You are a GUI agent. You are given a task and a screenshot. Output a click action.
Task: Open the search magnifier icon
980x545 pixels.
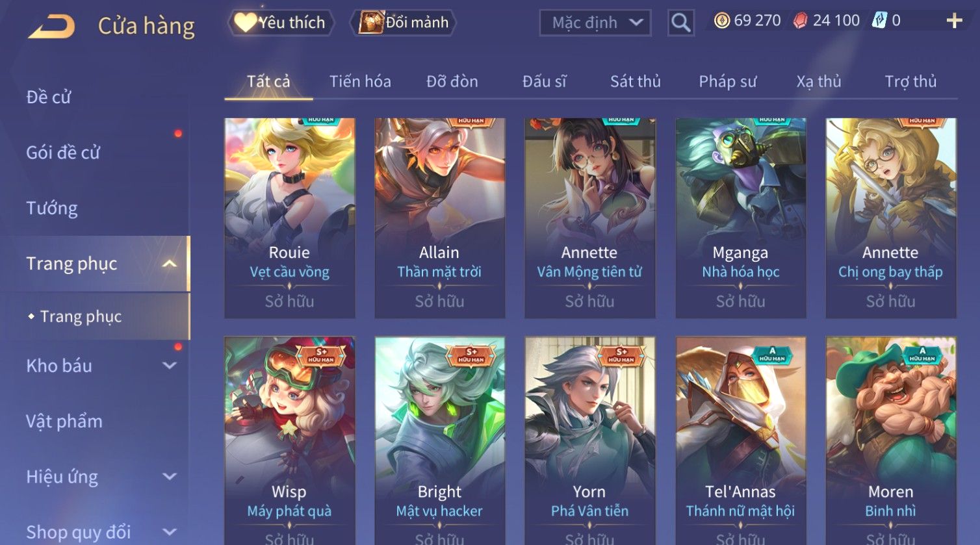click(680, 23)
